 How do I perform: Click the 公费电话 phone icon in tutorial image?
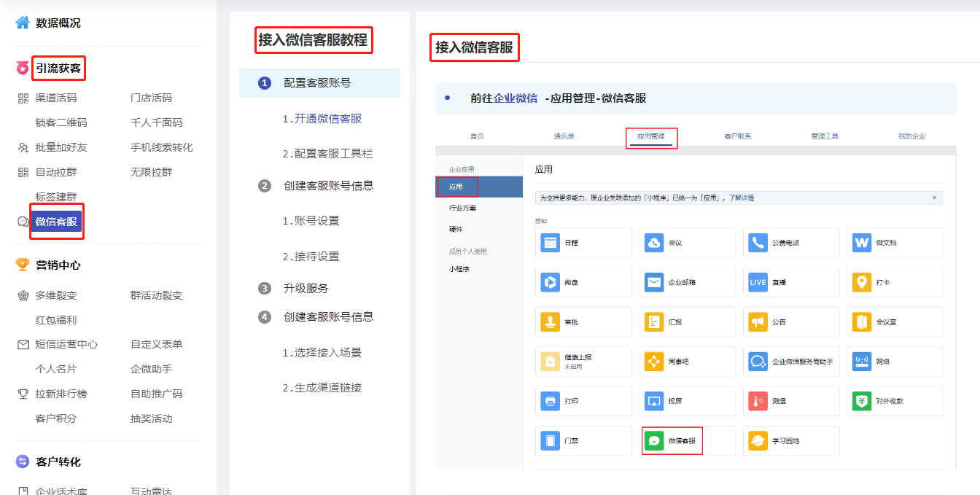coord(758,243)
